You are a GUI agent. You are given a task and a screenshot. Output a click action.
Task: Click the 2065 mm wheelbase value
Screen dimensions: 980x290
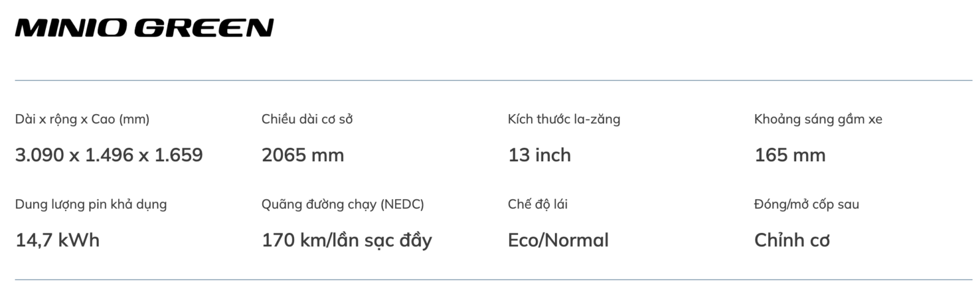click(x=303, y=155)
